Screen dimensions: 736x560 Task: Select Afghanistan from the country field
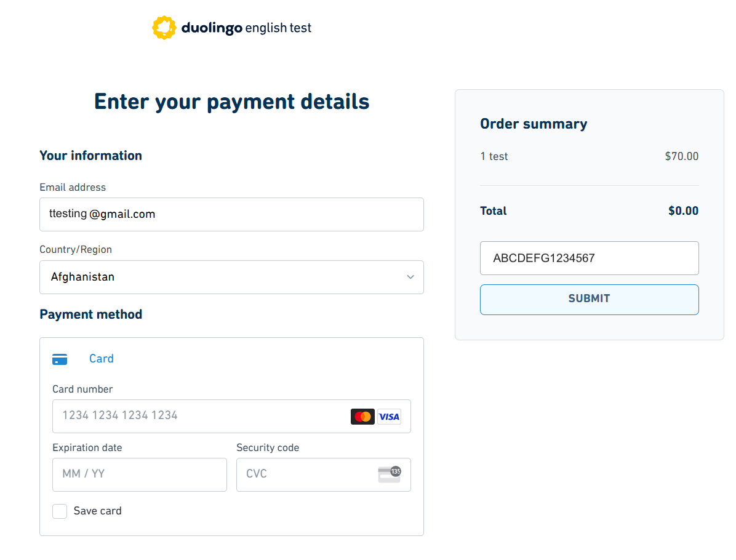point(231,277)
